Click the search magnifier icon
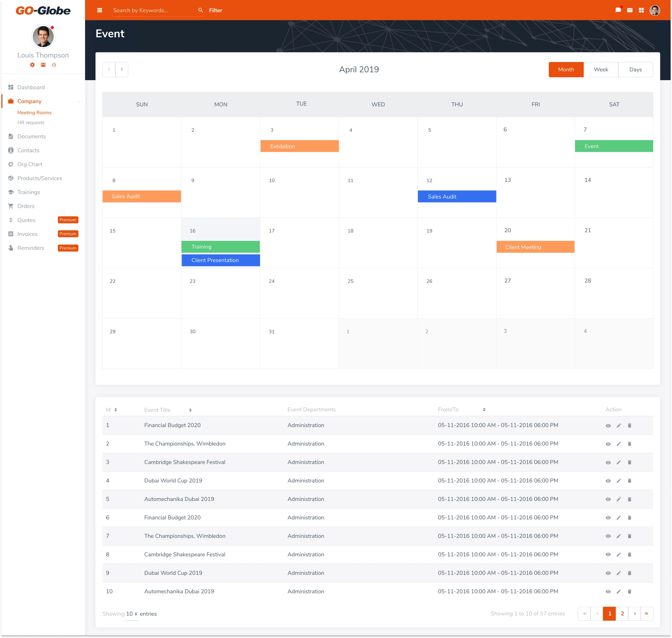Image resolution: width=672 pixels, height=638 pixels. 200,10
